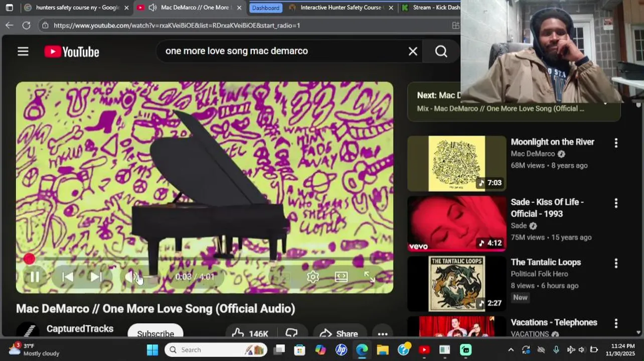The height and width of the screenshot is (361, 644).
Task: Skip to the next video
Action: pyautogui.click(x=96, y=277)
